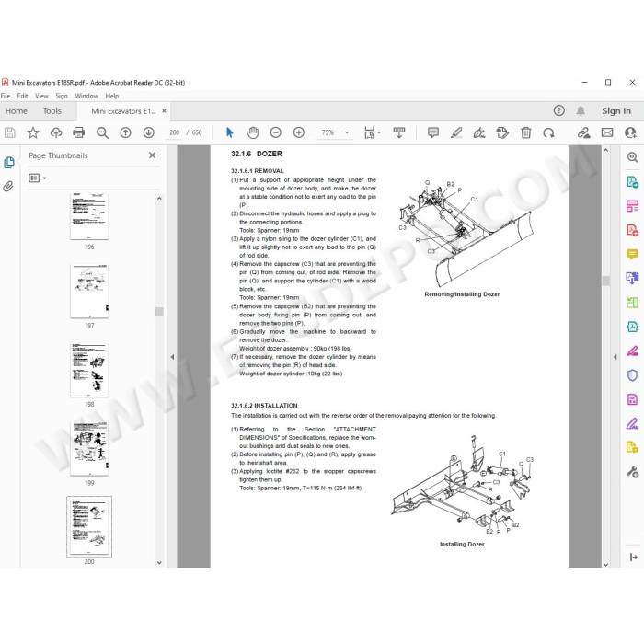Click document scrollbar up arrow
Image resolution: width=644 pixels, height=644 pixels.
(x=605, y=151)
